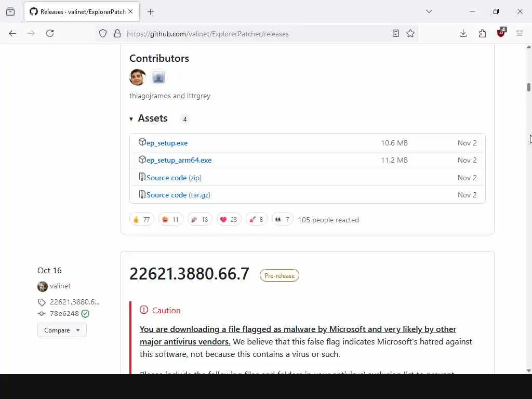Screen dimensions: 532x399
Task: Close the Releases valinet/ExplorerPatcher tab
Action: (130, 11)
